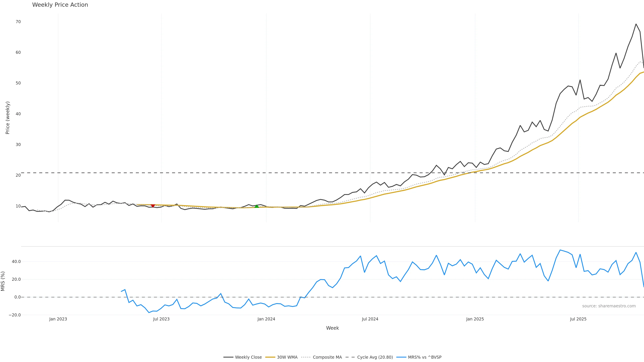This screenshot has width=644, height=362.
Task: Toggle the Weekly Close legend entry
Action: click(248, 357)
